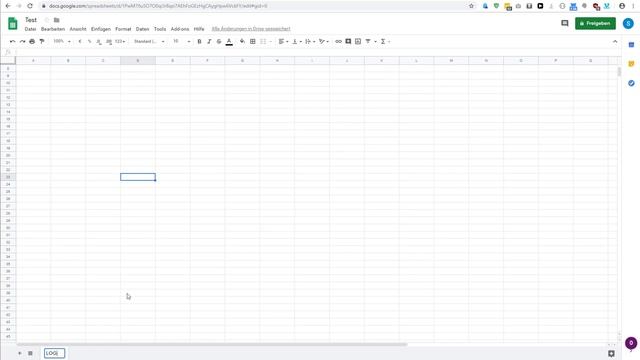
Task: Show all sheets list icon
Action: pos(30,353)
